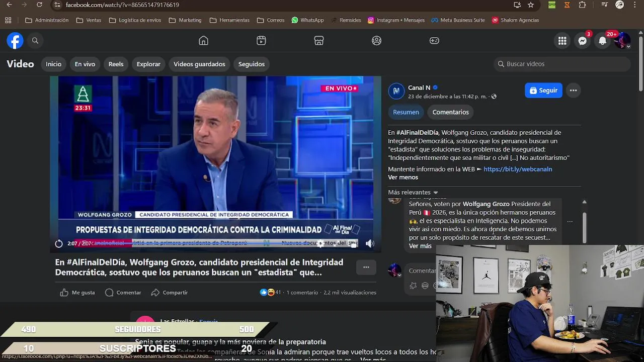Select the Explorar tab
This screenshot has height=362, width=644.
pyautogui.click(x=149, y=64)
